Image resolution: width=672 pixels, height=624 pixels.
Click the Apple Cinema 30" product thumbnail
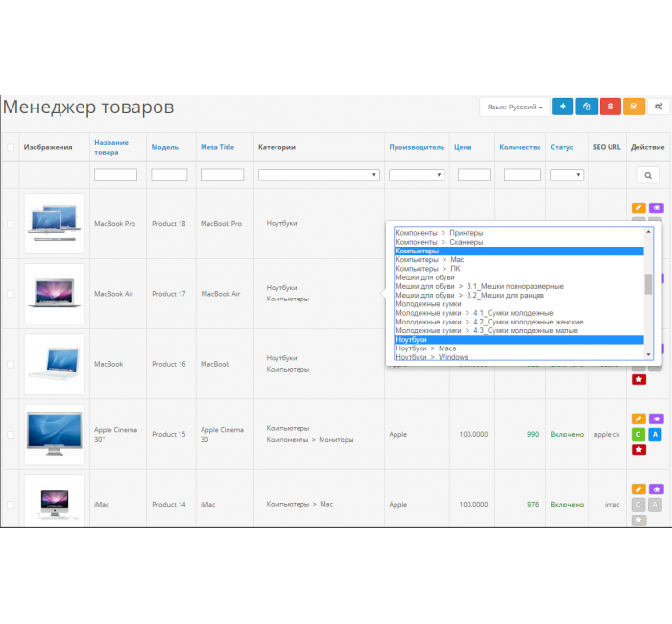pos(55,434)
